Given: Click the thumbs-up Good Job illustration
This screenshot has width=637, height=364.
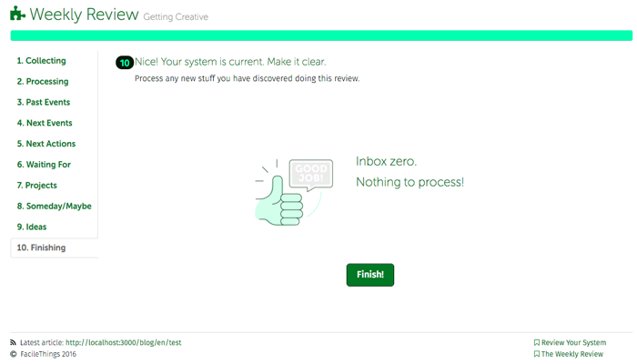Looking at the screenshot, I should pyautogui.click(x=294, y=192).
